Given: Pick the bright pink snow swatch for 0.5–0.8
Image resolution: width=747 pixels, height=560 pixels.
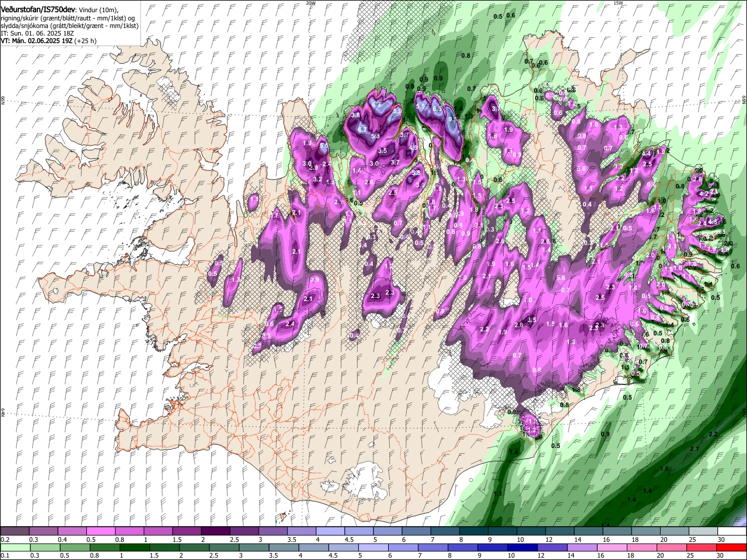Looking at the screenshot, I should click(x=100, y=531).
